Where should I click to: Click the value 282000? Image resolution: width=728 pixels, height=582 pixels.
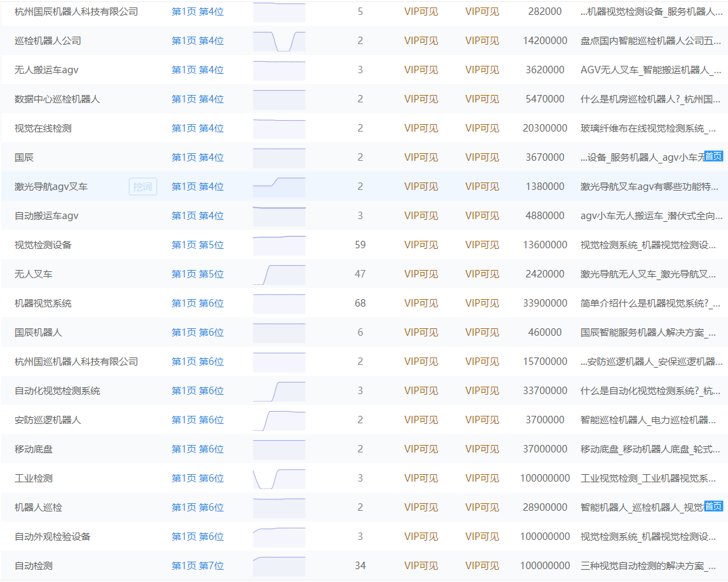pyautogui.click(x=545, y=12)
